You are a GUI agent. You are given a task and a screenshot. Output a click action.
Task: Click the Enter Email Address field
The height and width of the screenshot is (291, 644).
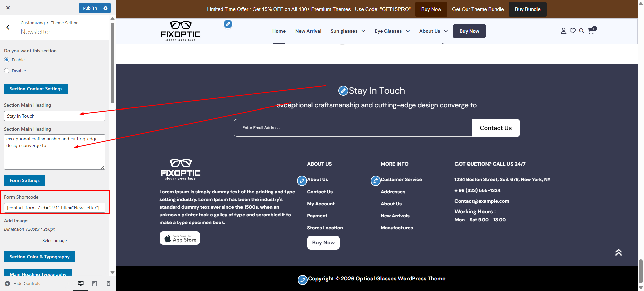click(x=353, y=128)
